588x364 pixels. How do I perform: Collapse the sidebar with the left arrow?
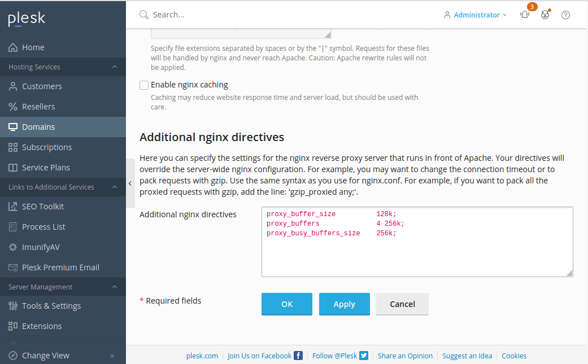[x=130, y=183]
